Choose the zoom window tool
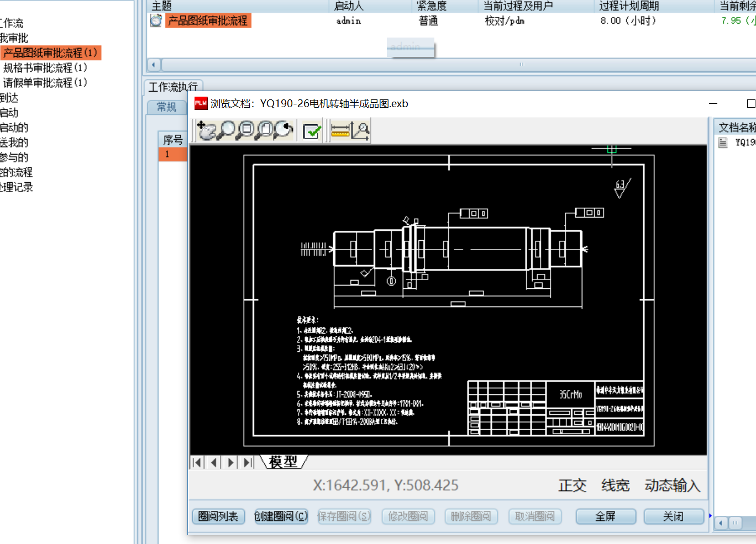The image size is (756, 544). tap(245, 131)
